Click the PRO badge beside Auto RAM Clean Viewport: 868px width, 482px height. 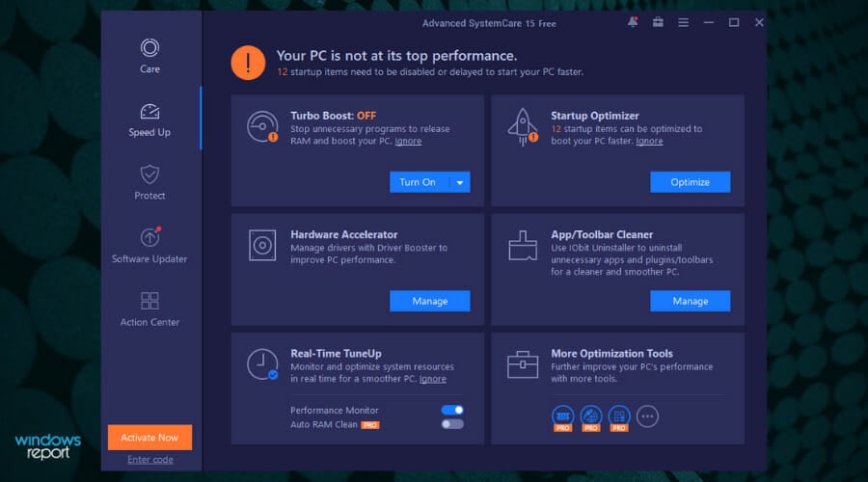tap(369, 425)
